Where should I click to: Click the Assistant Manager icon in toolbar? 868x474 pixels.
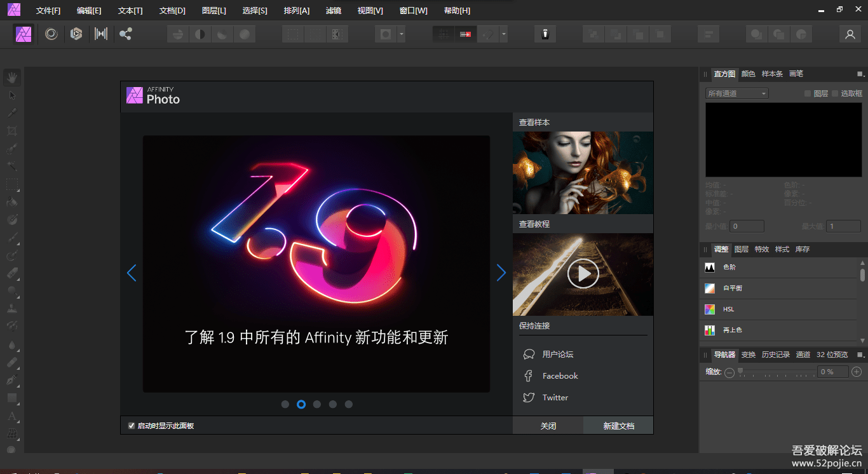click(x=545, y=34)
